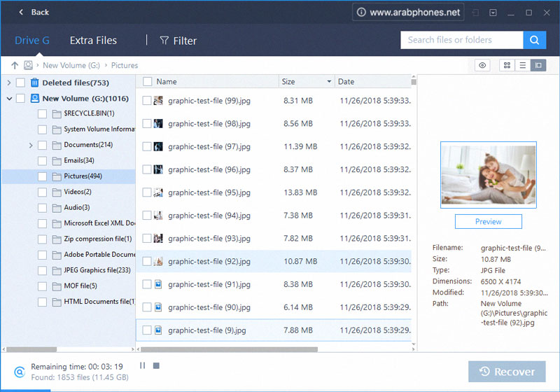Click the Back label text
Image resolution: width=560 pixels, height=392 pixels.
tap(40, 12)
